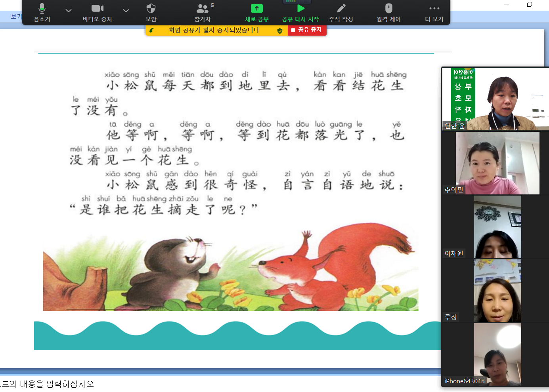
Task: Open 주석 작성 annotation tool
Action: 341,12
